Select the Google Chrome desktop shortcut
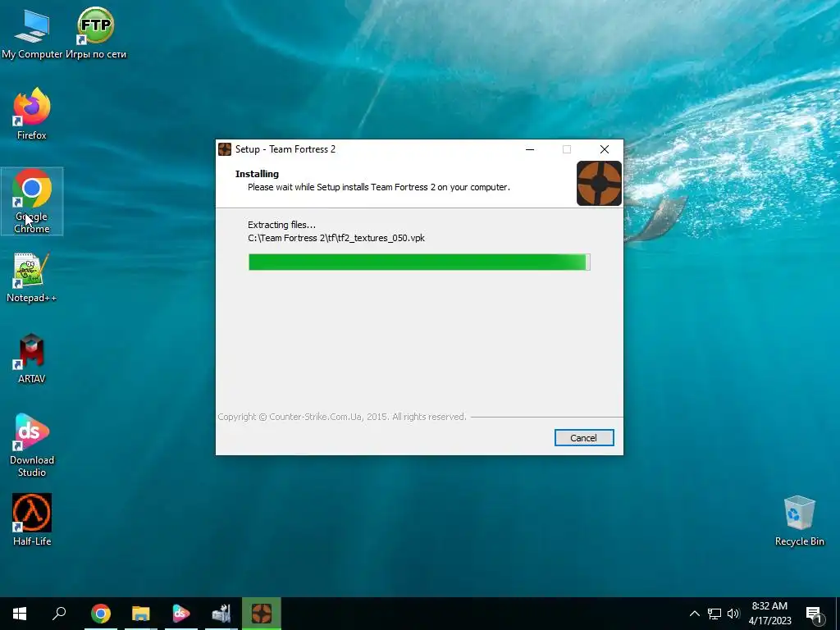840x630 pixels. [x=32, y=201]
